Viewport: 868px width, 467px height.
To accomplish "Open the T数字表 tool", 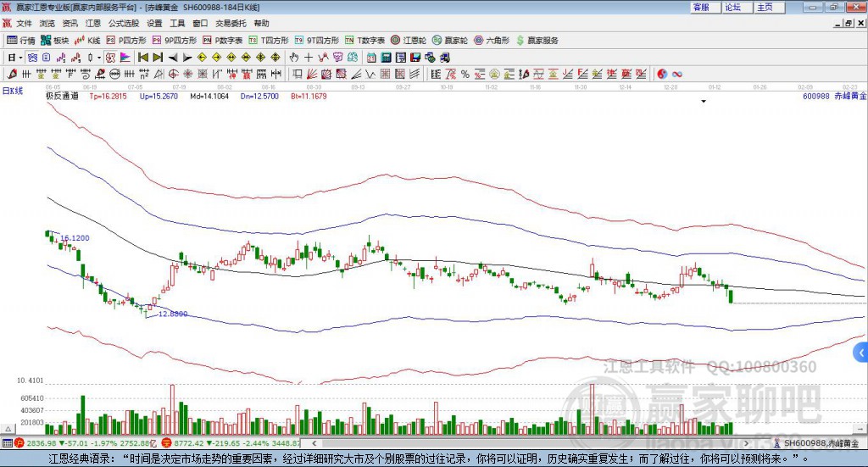I will 364,41.
